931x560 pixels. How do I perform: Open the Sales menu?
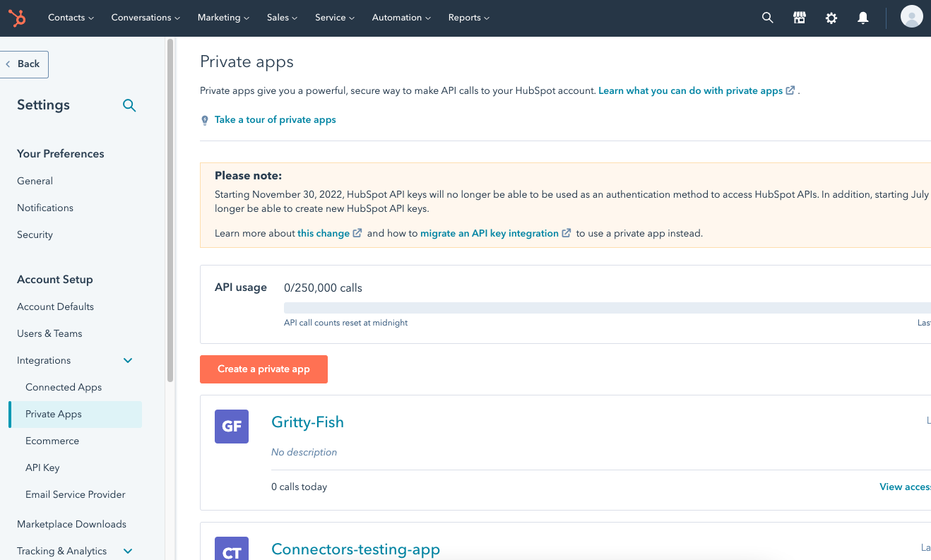283,18
